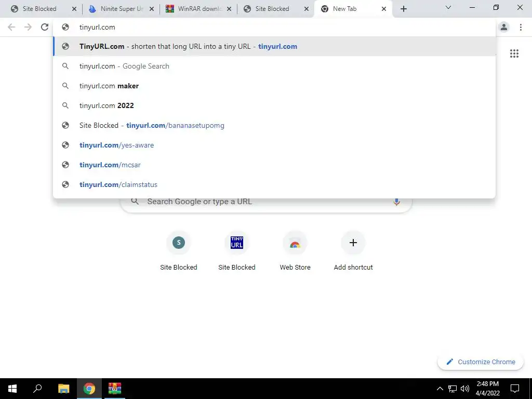Open the taskbar clock and date

[487, 389]
